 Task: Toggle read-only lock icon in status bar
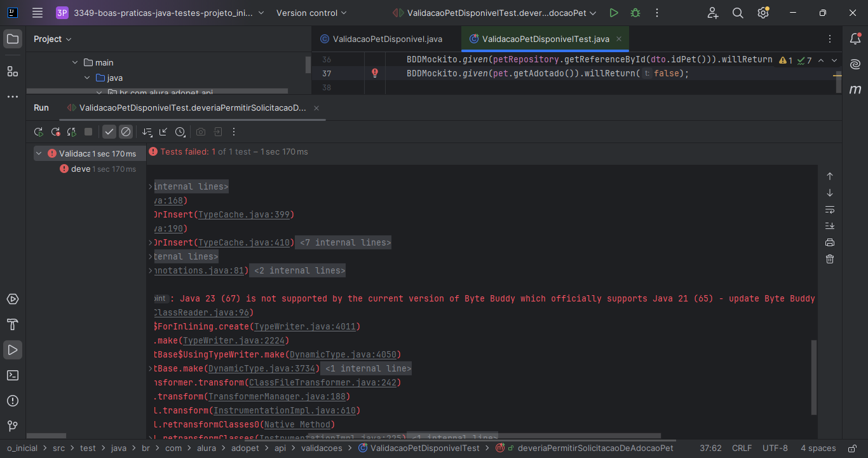pos(853,448)
